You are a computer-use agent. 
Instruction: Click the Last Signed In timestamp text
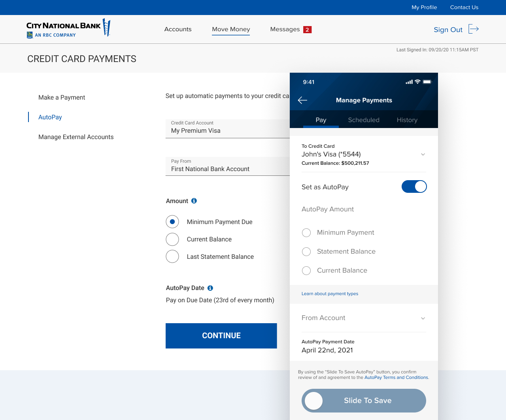point(437,50)
